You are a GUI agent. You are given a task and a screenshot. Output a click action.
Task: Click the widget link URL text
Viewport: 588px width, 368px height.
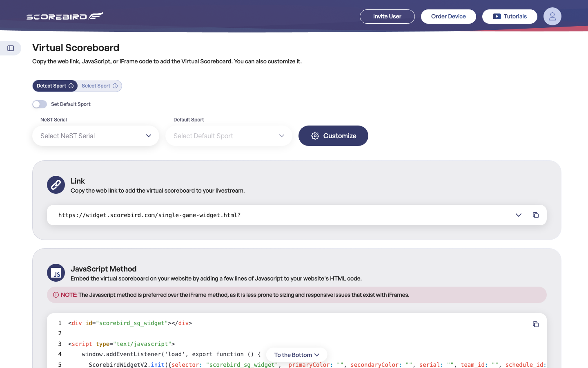pyautogui.click(x=149, y=215)
